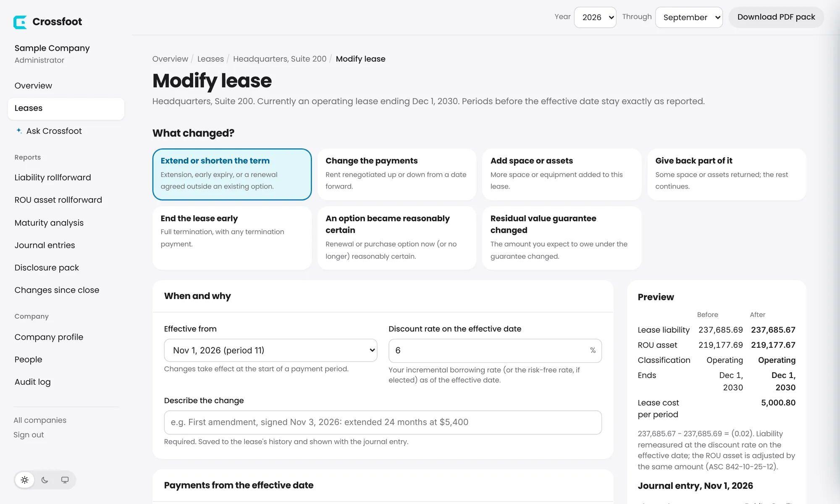Select Change the payments card

[x=397, y=174]
